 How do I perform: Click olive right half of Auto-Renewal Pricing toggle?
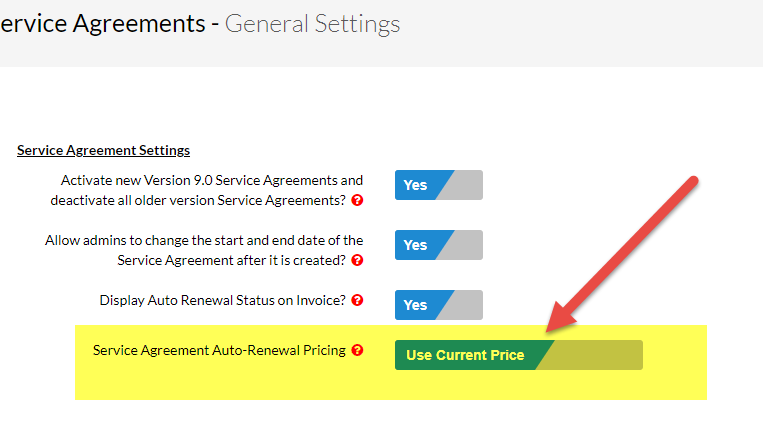(x=595, y=355)
